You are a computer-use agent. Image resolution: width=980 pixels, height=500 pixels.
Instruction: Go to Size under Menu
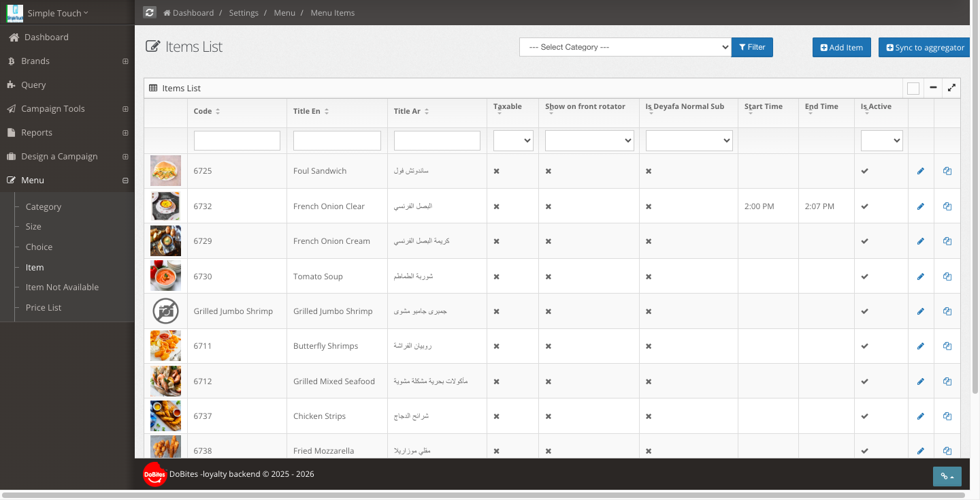33,227
